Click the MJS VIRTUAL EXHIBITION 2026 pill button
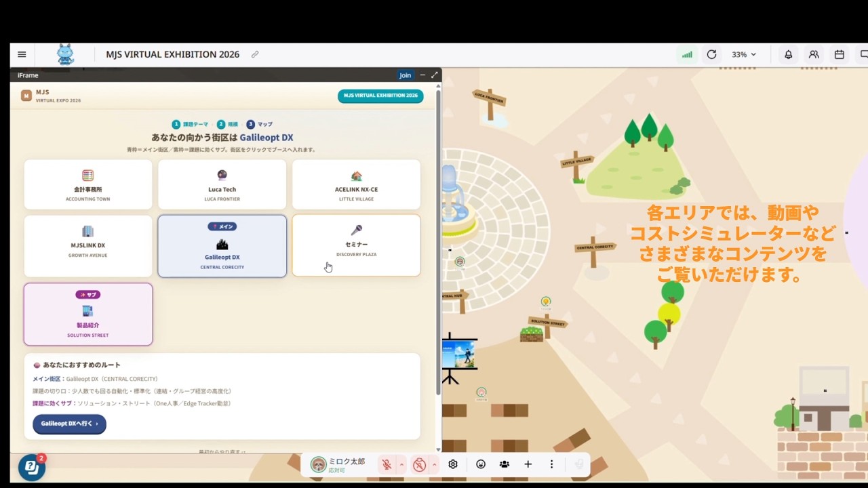Image resolution: width=868 pixels, height=488 pixels. coord(380,96)
